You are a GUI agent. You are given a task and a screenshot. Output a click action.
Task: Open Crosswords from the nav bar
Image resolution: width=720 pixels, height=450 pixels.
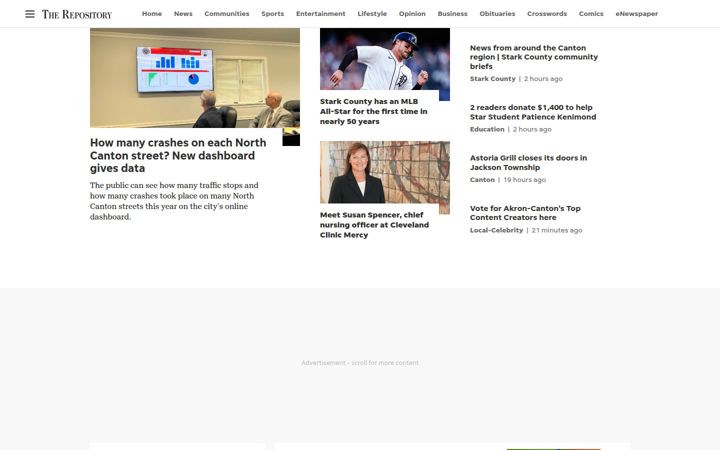tap(547, 14)
